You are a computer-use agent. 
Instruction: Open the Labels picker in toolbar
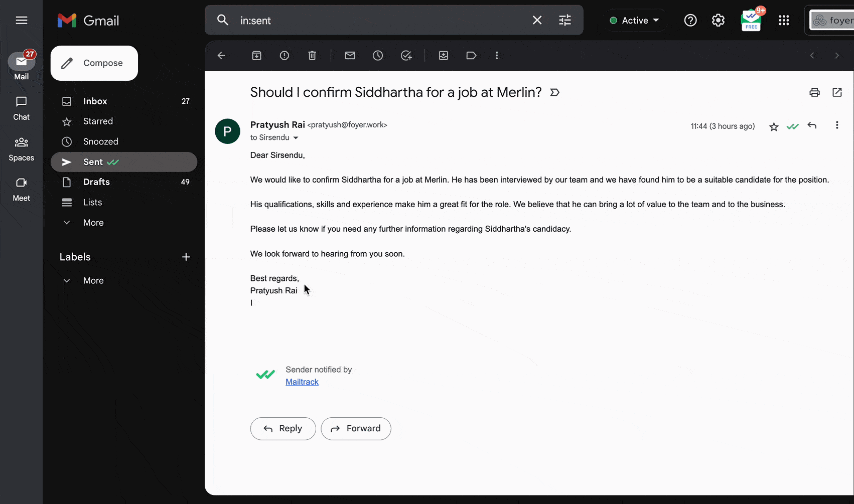pyautogui.click(x=471, y=56)
